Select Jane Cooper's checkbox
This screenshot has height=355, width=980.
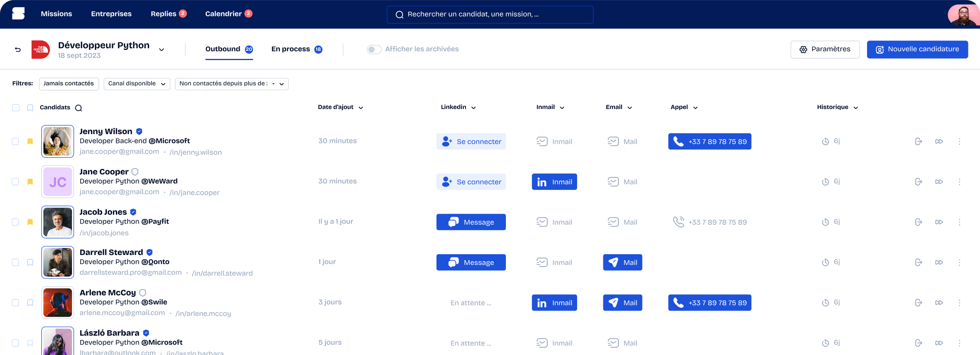(x=16, y=182)
